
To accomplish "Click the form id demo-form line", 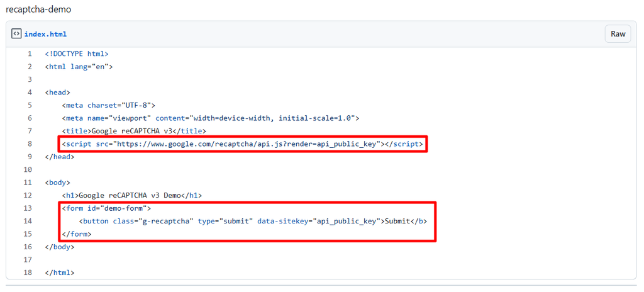I will click(106, 208).
